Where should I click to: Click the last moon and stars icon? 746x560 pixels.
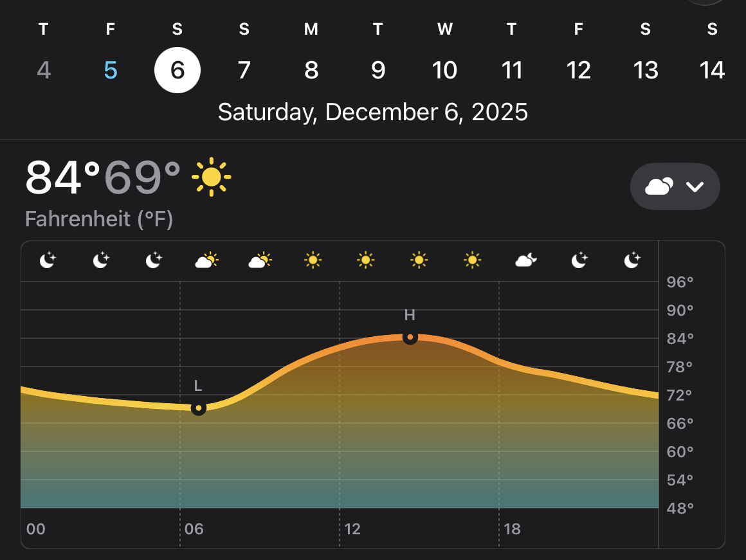633,260
